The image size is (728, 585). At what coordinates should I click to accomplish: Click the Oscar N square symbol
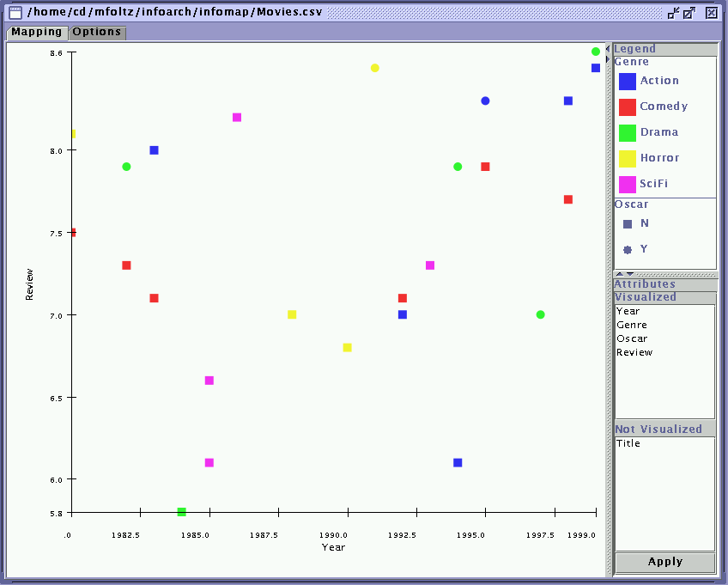coord(628,224)
